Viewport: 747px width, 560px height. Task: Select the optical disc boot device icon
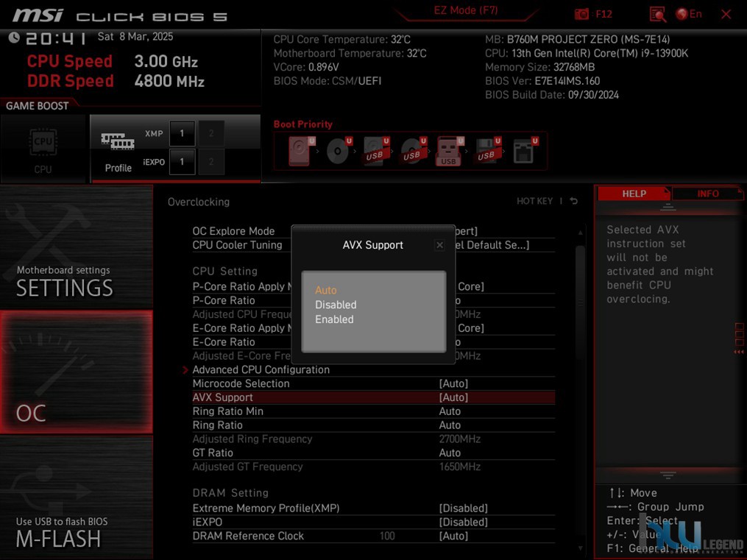[x=339, y=152]
